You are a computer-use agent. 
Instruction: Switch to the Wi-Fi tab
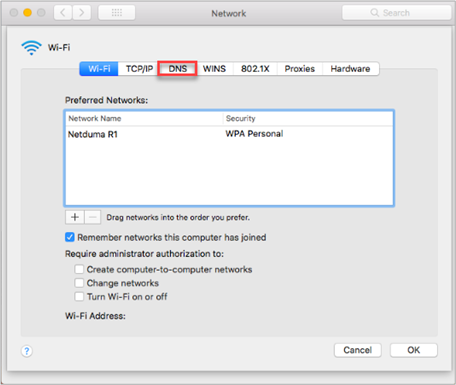tap(99, 69)
